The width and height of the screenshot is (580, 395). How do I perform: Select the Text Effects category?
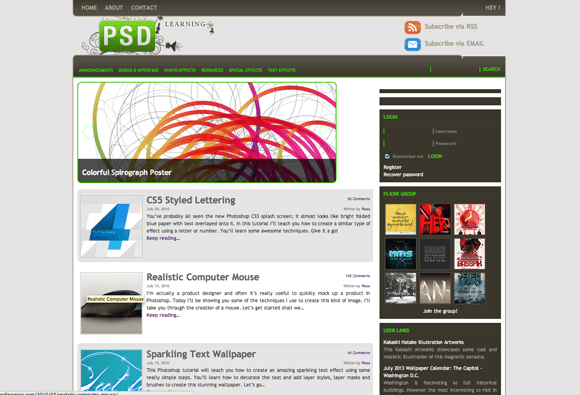pyautogui.click(x=281, y=70)
